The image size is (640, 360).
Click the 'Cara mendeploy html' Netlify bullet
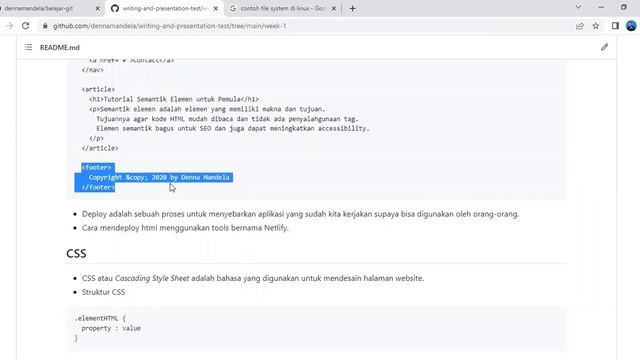click(185, 228)
